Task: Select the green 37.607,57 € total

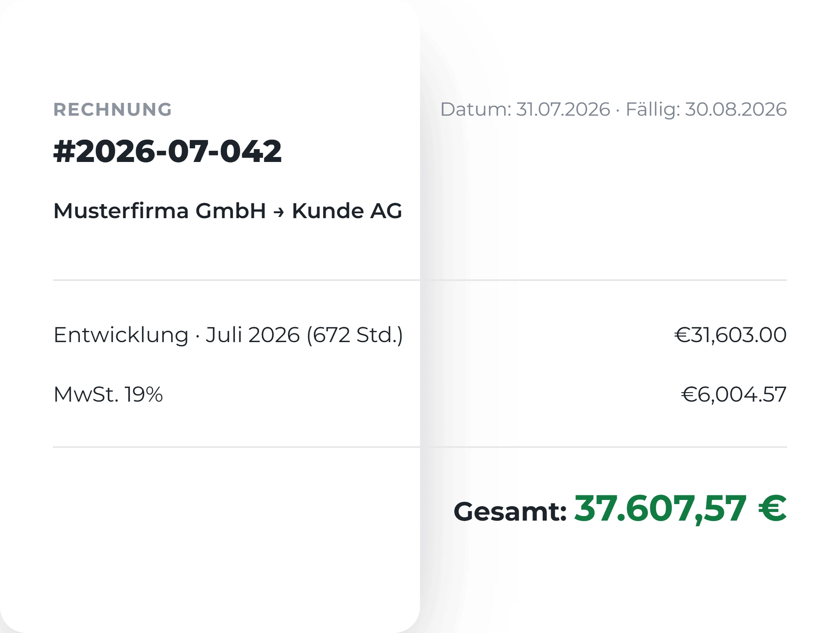Action: pos(680,509)
